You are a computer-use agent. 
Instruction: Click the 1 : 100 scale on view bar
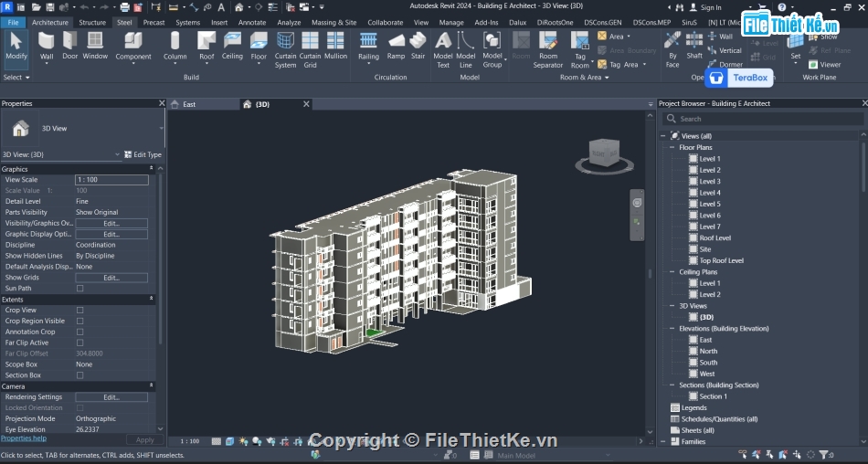190,441
